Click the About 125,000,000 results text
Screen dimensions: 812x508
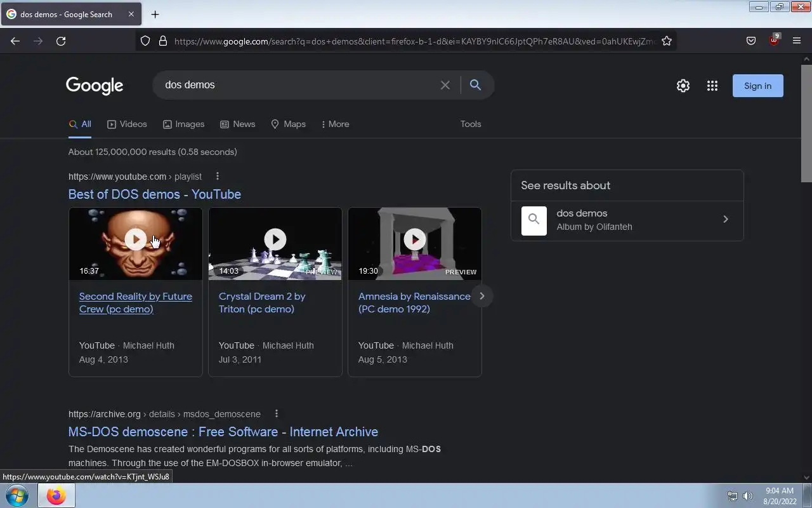click(153, 152)
